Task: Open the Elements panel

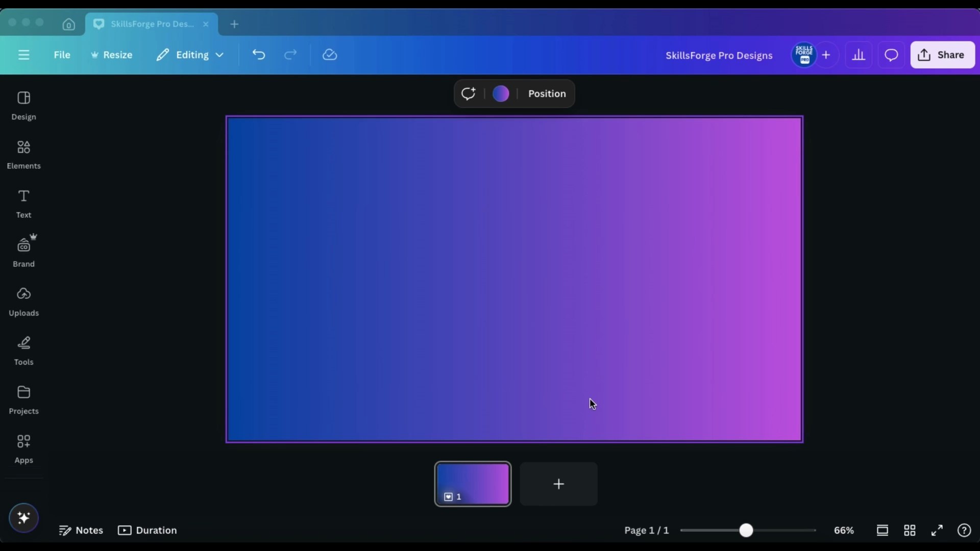Action: pos(23,154)
